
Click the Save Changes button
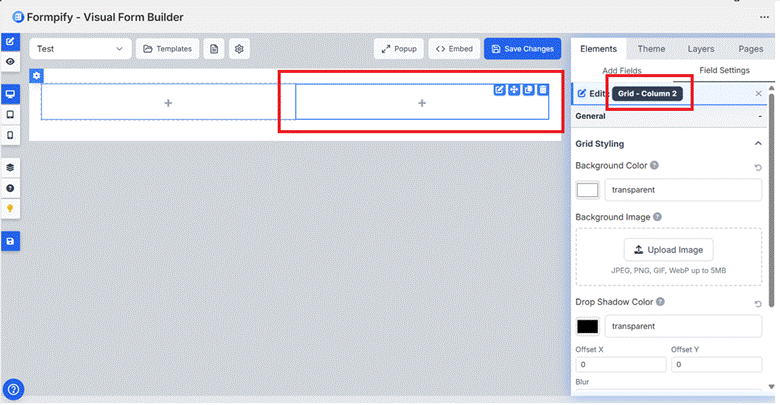click(x=522, y=48)
